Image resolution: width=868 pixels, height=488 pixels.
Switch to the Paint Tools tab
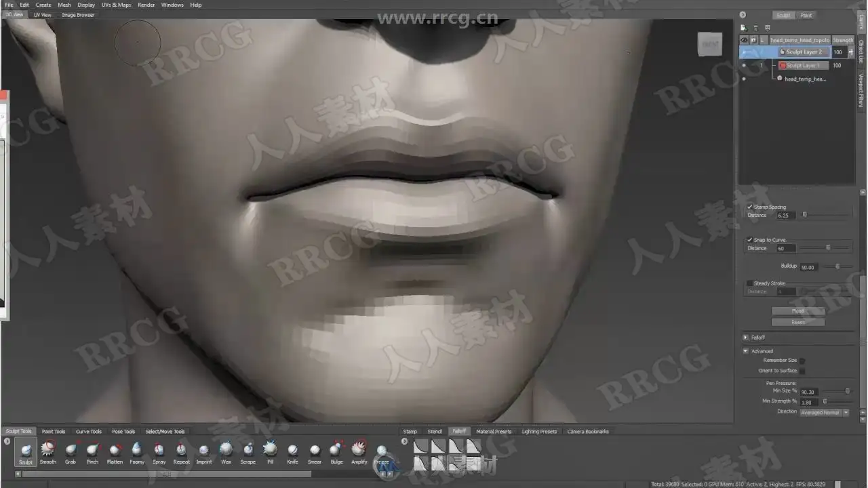[54, 431]
